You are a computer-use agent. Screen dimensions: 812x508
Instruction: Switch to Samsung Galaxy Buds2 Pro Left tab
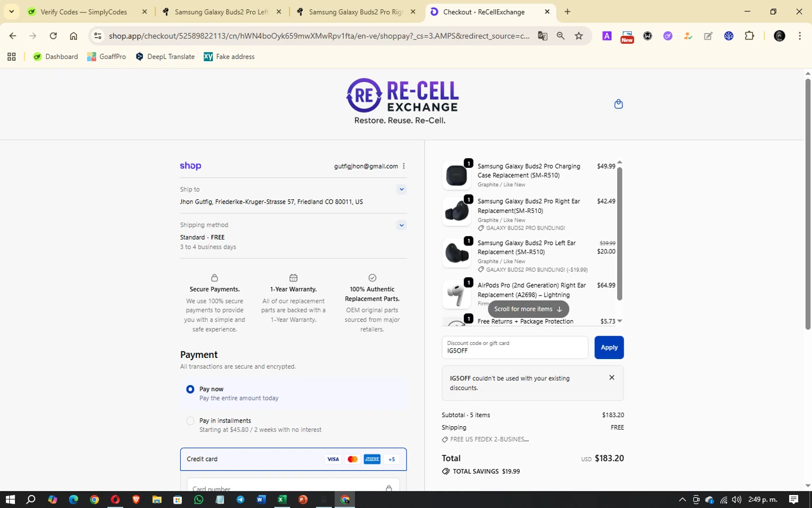[x=222, y=12]
